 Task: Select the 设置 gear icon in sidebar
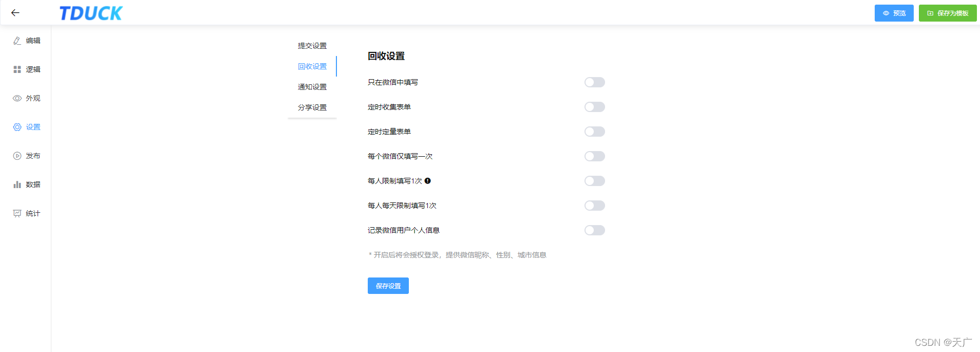(x=17, y=127)
